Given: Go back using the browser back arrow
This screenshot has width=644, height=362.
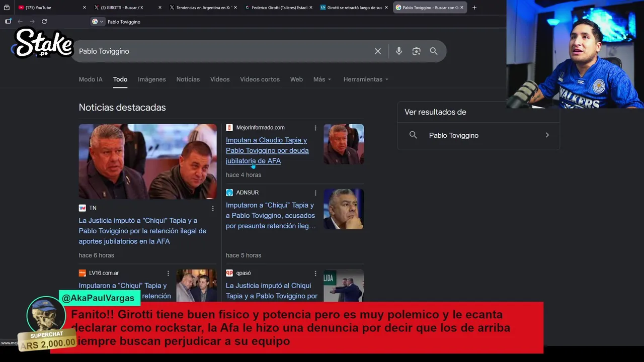Looking at the screenshot, I should tap(20, 22).
